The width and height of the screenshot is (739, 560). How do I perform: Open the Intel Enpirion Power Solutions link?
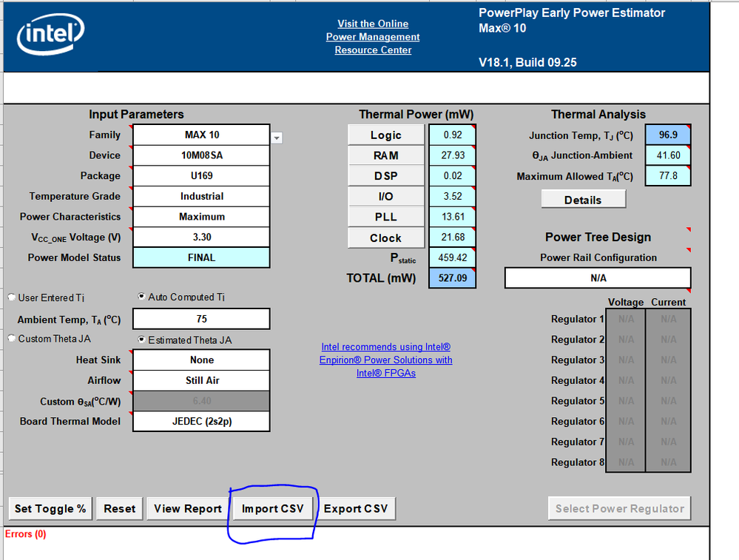385,360
